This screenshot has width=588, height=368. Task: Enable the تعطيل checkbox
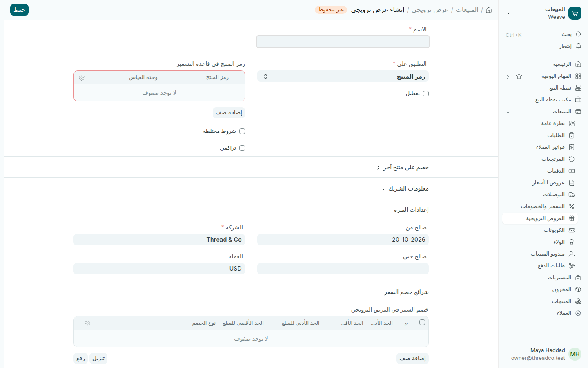point(426,94)
